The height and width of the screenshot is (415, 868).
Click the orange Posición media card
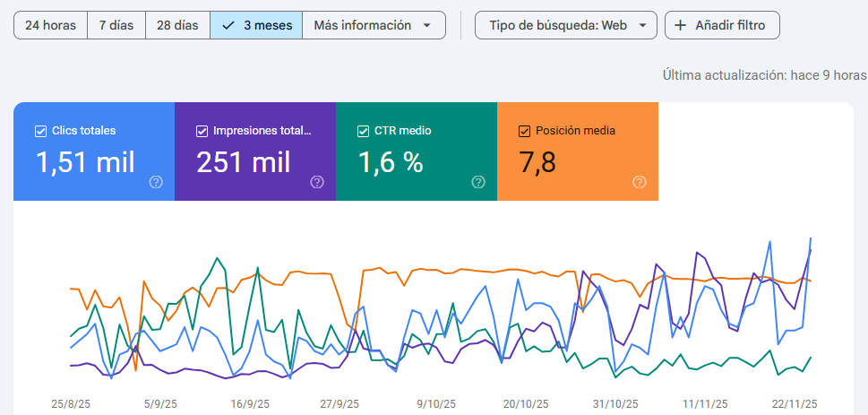point(578,161)
